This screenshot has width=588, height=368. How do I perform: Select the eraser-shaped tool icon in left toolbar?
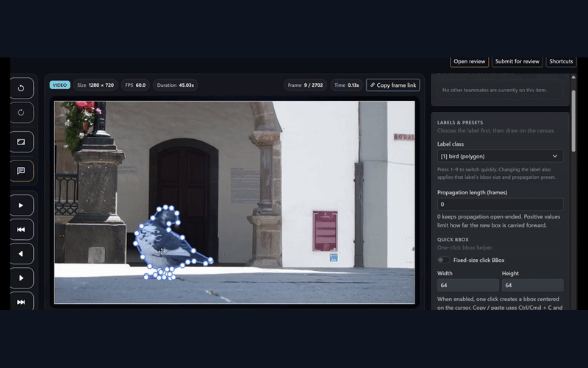(x=21, y=141)
